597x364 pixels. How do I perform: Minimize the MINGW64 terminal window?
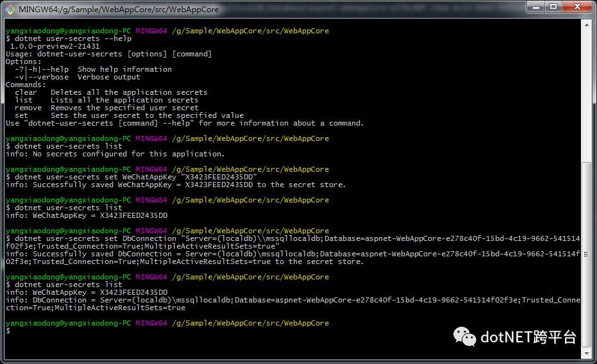point(536,7)
